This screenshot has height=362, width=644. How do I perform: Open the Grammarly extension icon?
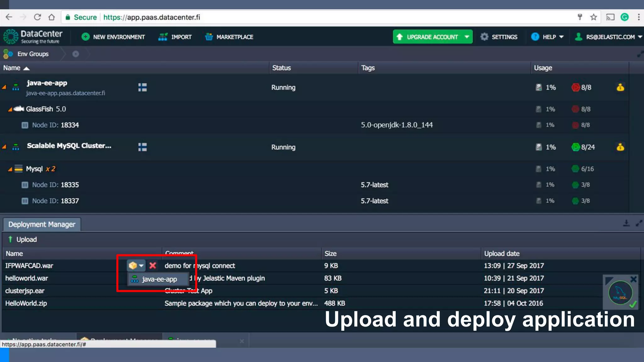coord(625,17)
